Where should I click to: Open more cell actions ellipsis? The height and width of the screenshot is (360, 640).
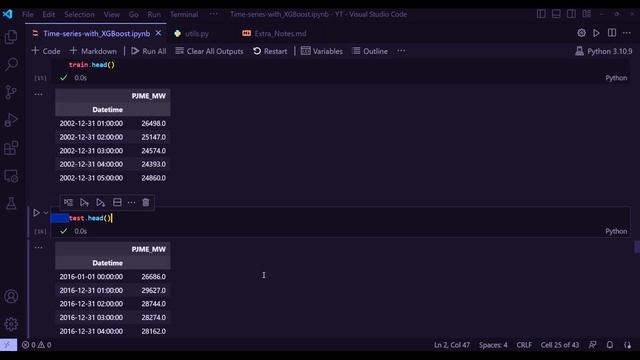coord(131,202)
